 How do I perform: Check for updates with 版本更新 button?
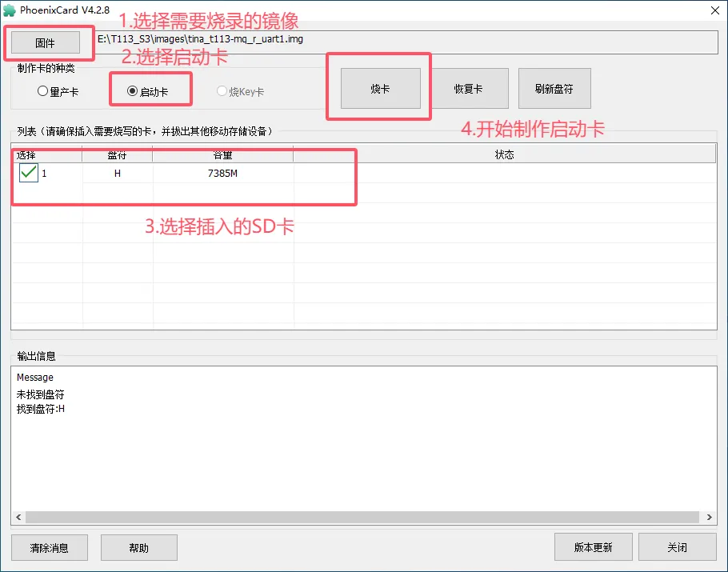593,547
